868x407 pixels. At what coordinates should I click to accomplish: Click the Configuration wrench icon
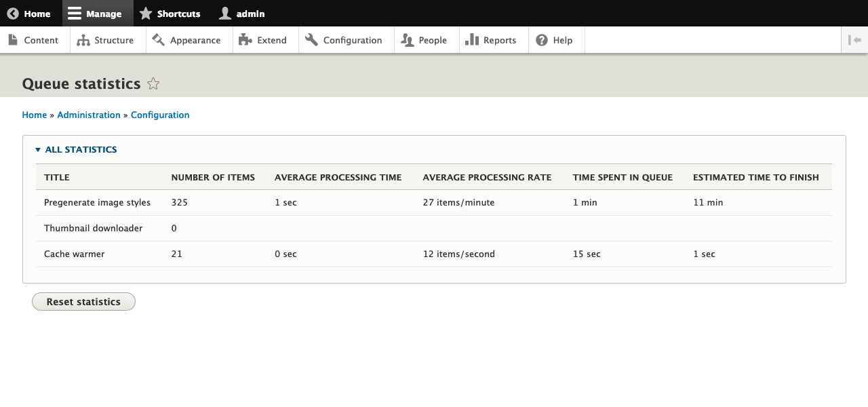click(x=311, y=39)
